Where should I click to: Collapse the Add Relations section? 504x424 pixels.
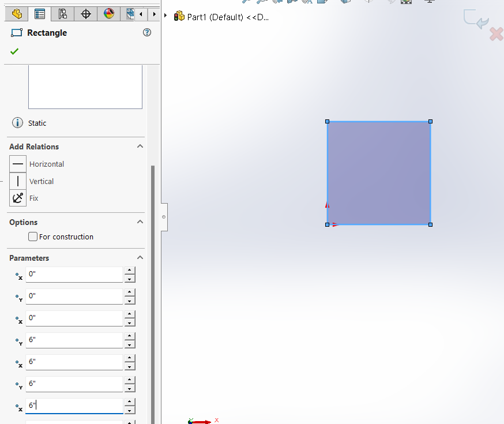coord(140,147)
